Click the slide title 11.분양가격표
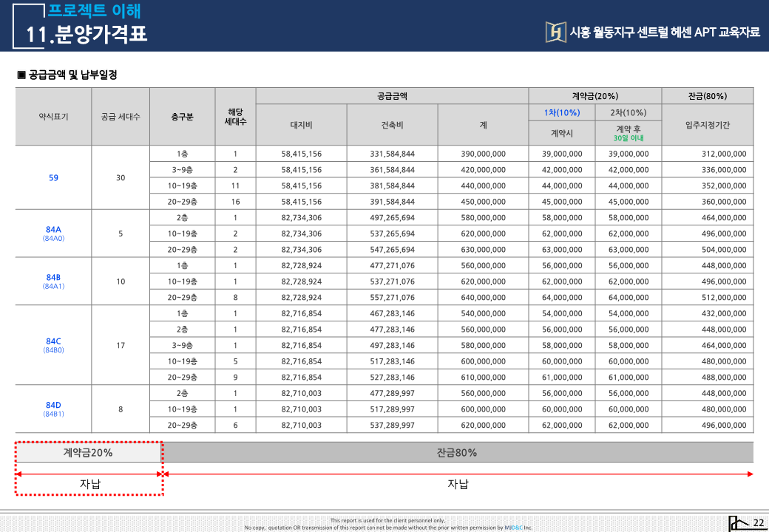The image size is (769, 532). [87, 34]
